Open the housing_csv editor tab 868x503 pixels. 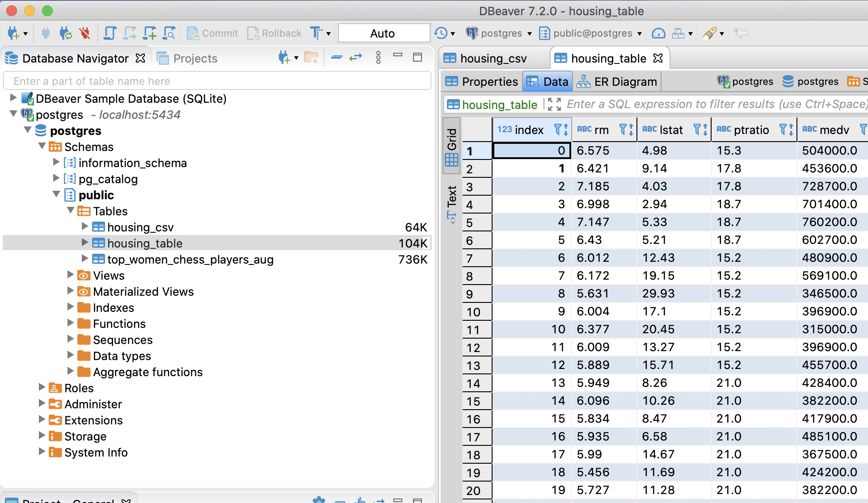pyautogui.click(x=493, y=59)
